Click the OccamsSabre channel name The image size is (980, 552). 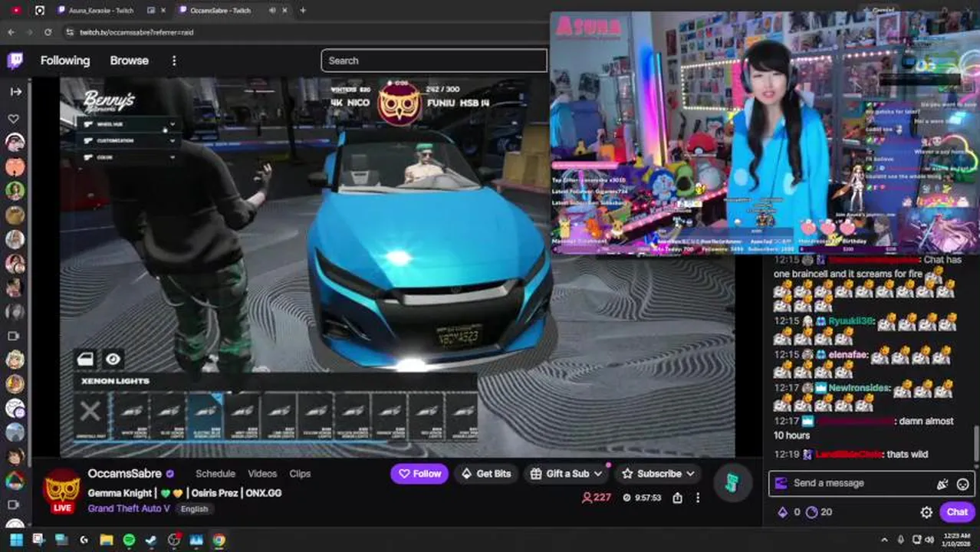[x=124, y=474]
